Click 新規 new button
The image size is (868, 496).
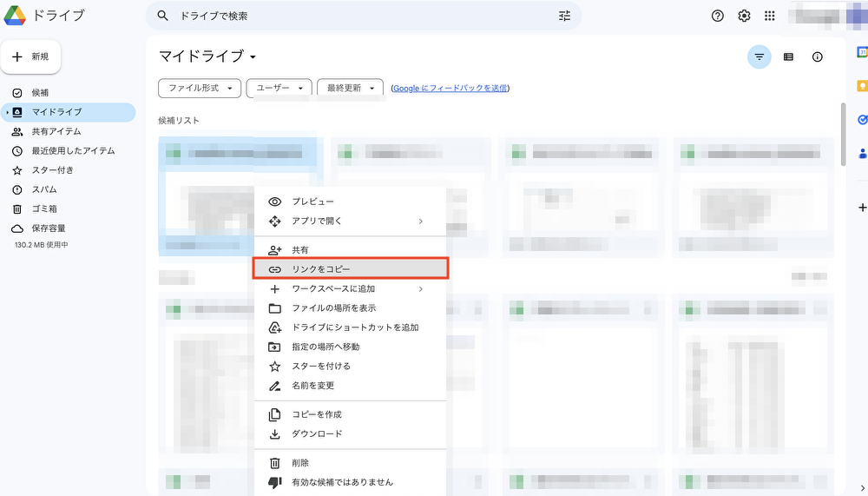pos(30,56)
